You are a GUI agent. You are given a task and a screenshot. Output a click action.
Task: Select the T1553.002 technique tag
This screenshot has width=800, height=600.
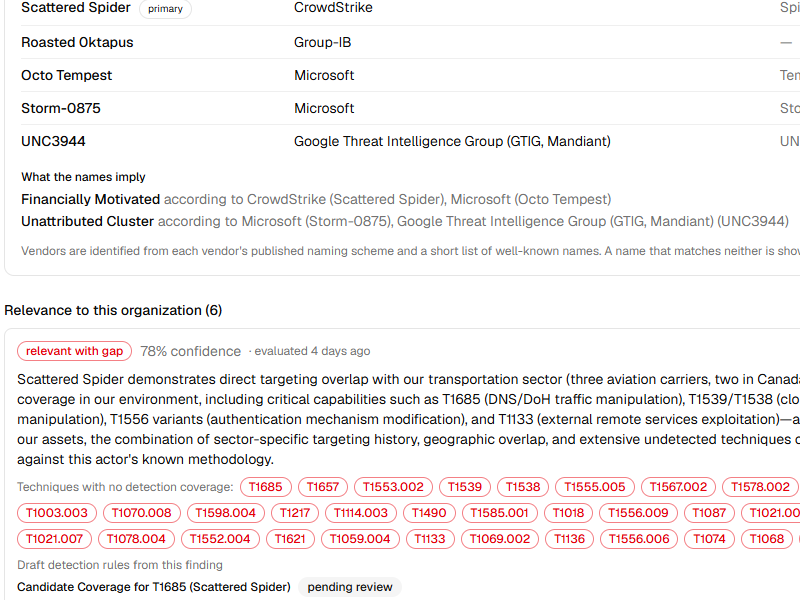[x=393, y=487]
